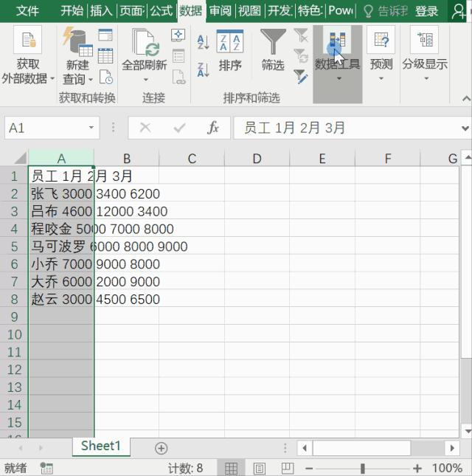Switch to Normal view
Viewport: 472px width, 476px height.
pyautogui.click(x=231, y=468)
